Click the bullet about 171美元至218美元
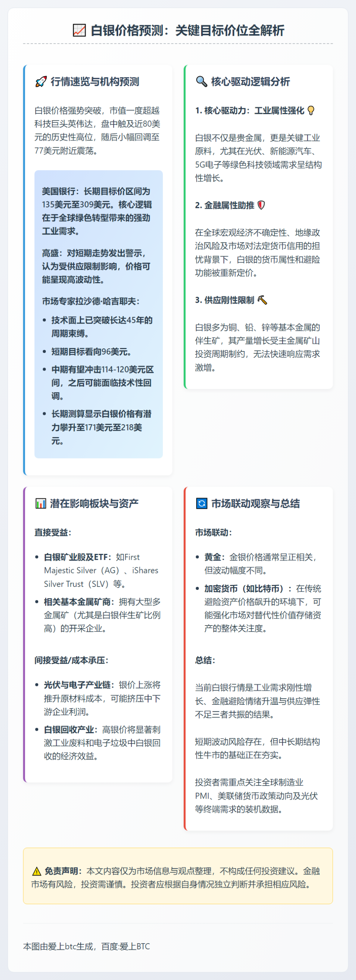Screen dimensions: 356x980 coord(102,427)
